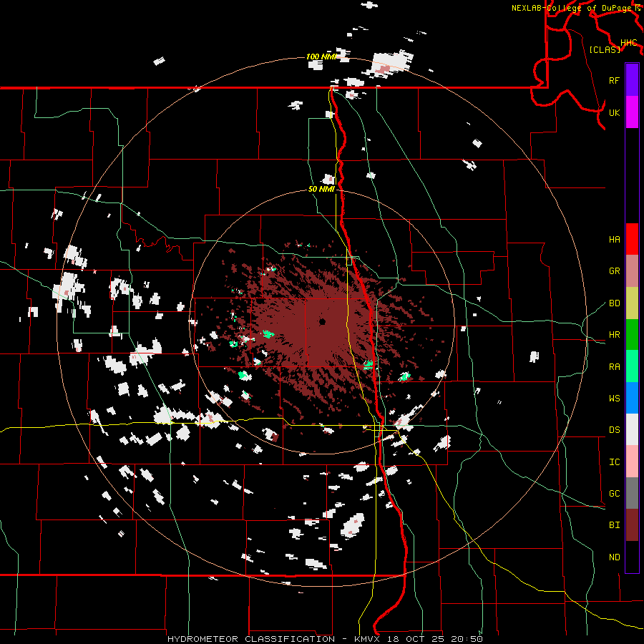Click the HR dark green legend swatch
The width and height of the screenshot is (644, 644).
coord(632,335)
